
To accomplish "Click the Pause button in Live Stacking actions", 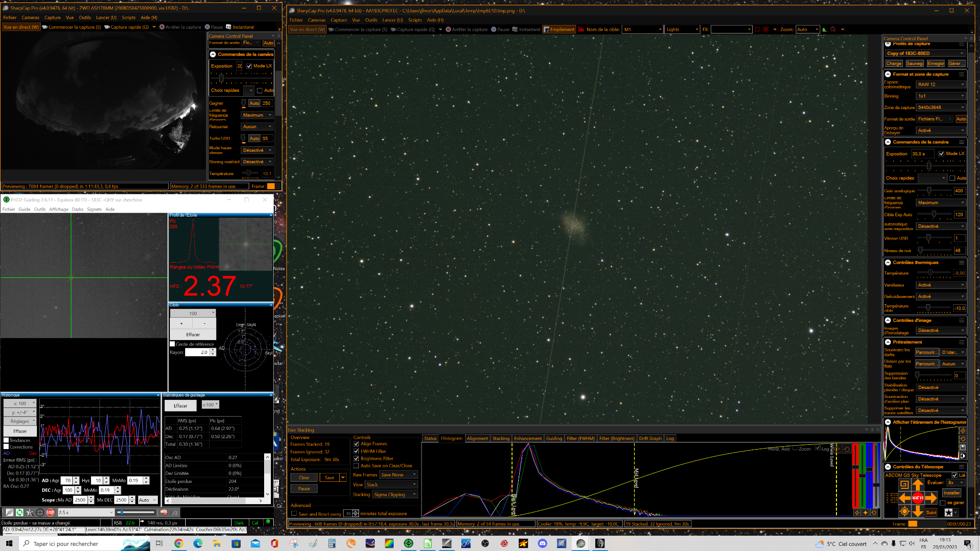I will [x=304, y=488].
